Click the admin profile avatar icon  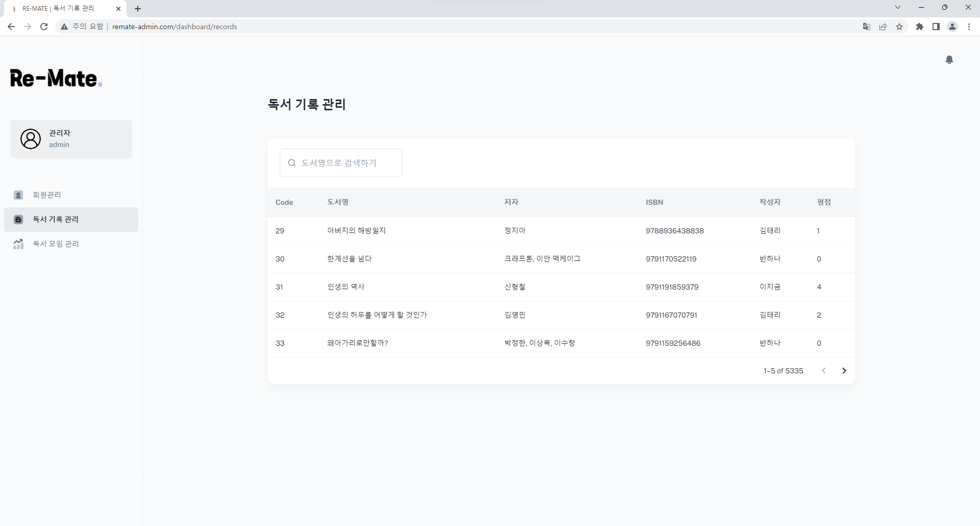31,139
